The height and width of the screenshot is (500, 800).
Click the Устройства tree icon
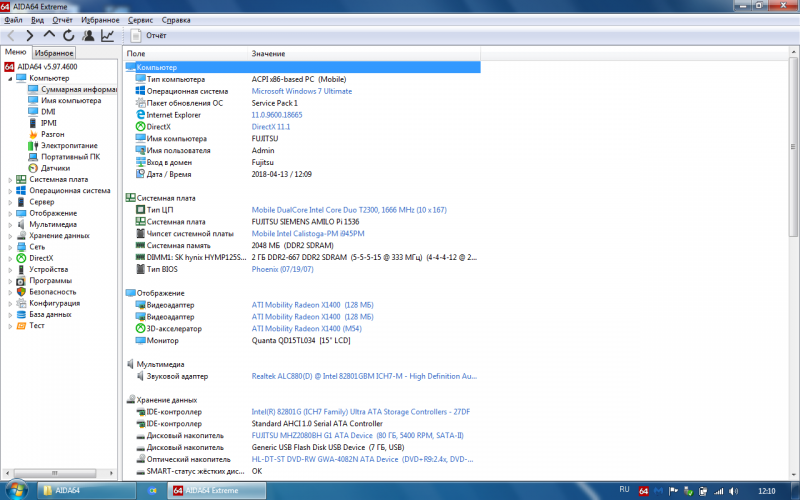click(21, 269)
